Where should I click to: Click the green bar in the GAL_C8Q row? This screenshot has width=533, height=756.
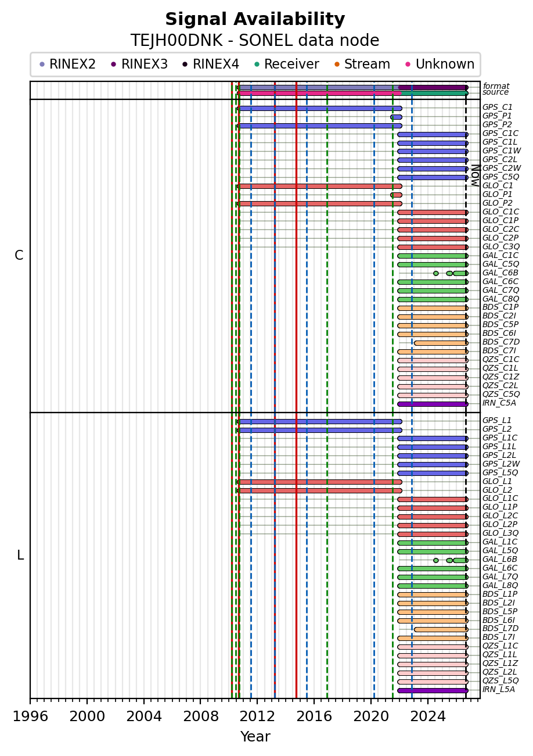[x=433, y=299]
